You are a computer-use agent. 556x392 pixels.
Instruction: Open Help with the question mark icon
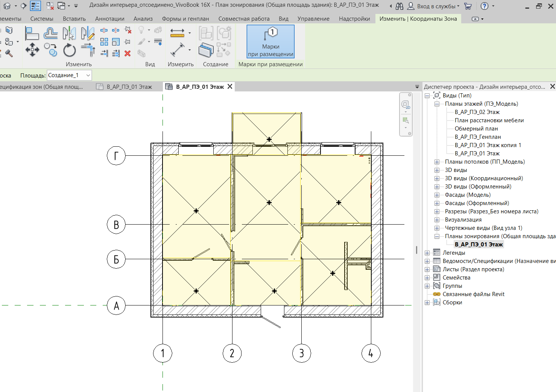[485, 6]
